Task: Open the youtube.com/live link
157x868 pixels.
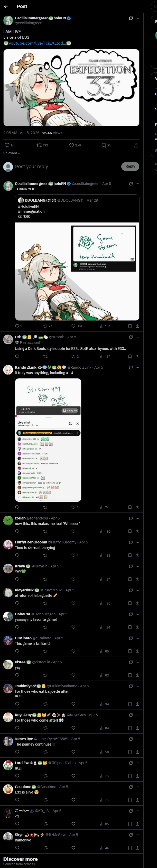Action: (37, 43)
